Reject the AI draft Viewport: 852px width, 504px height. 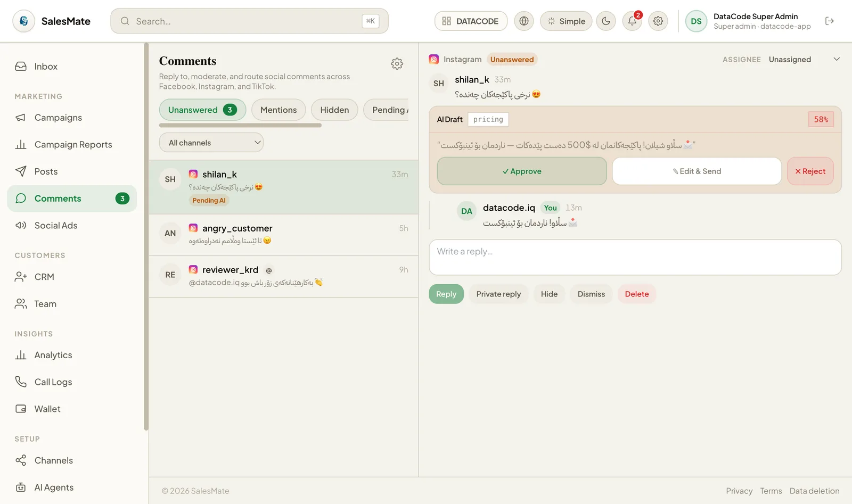[810, 171]
